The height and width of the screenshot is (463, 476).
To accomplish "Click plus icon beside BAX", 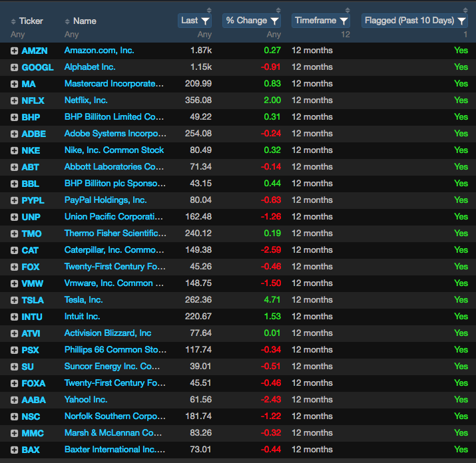I will click(14, 450).
